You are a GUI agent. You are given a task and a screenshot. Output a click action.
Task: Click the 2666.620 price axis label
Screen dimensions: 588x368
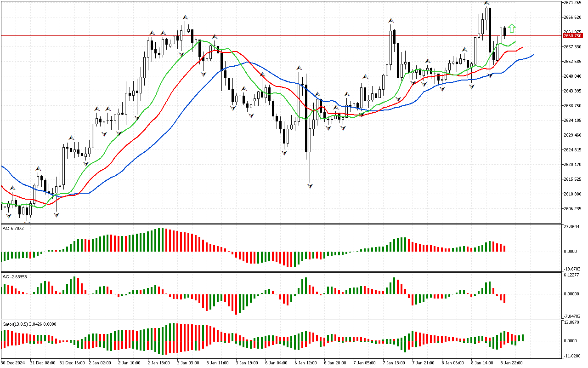coord(572,17)
